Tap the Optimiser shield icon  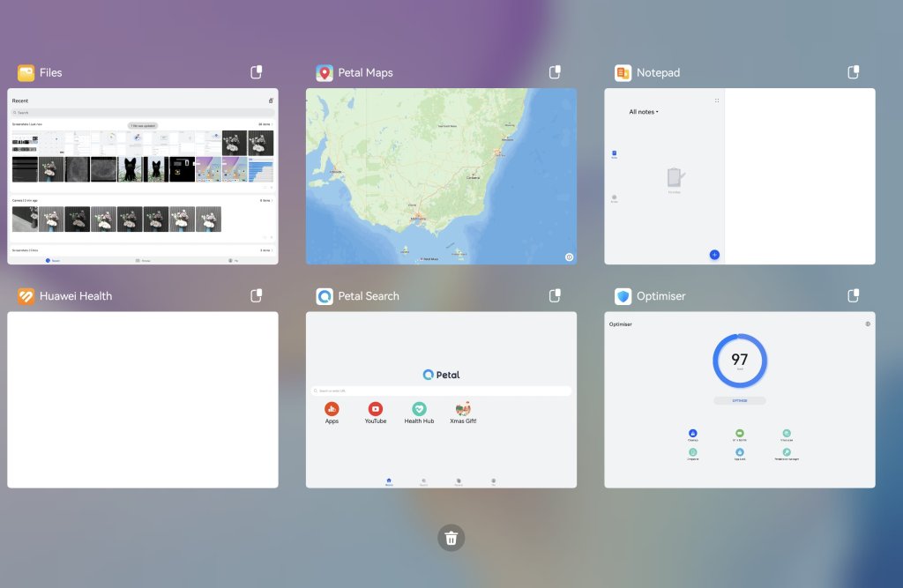point(623,296)
